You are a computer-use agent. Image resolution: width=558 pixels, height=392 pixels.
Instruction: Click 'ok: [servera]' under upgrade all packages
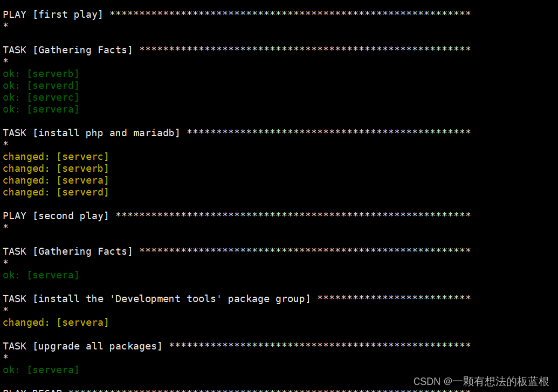[x=41, y=370]
